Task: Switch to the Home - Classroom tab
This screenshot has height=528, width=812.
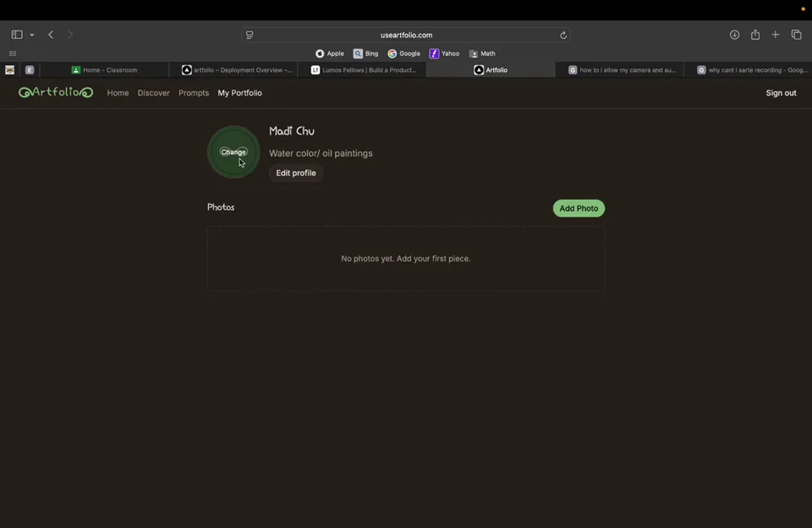Action: (x=104, y=70)
